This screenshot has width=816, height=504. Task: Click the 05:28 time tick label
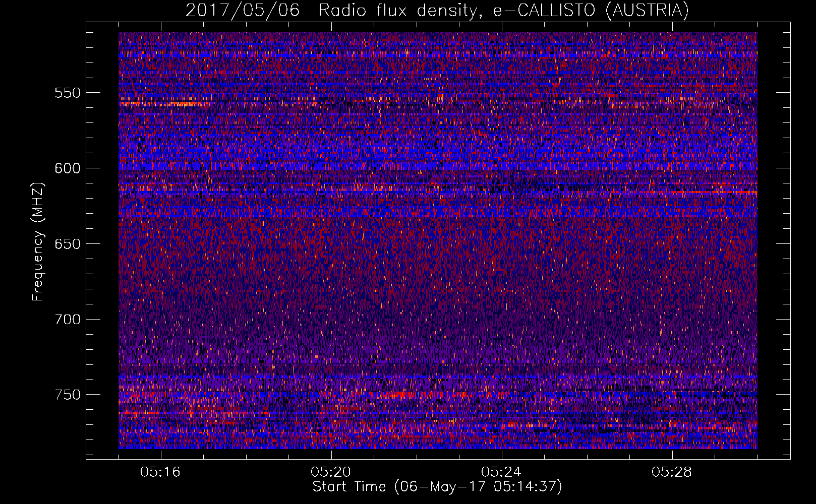coord(672,472)
